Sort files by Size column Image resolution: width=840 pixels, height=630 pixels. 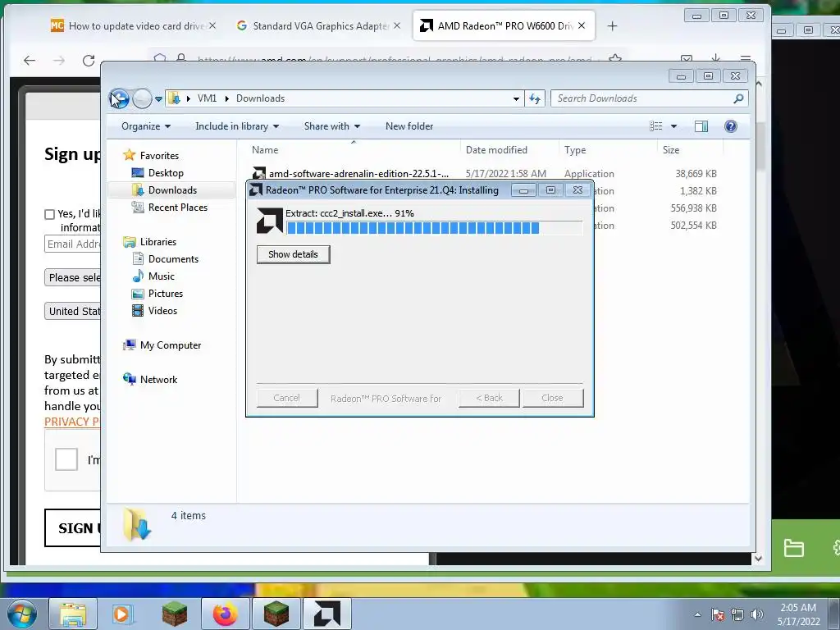click(x=690, y=150)
